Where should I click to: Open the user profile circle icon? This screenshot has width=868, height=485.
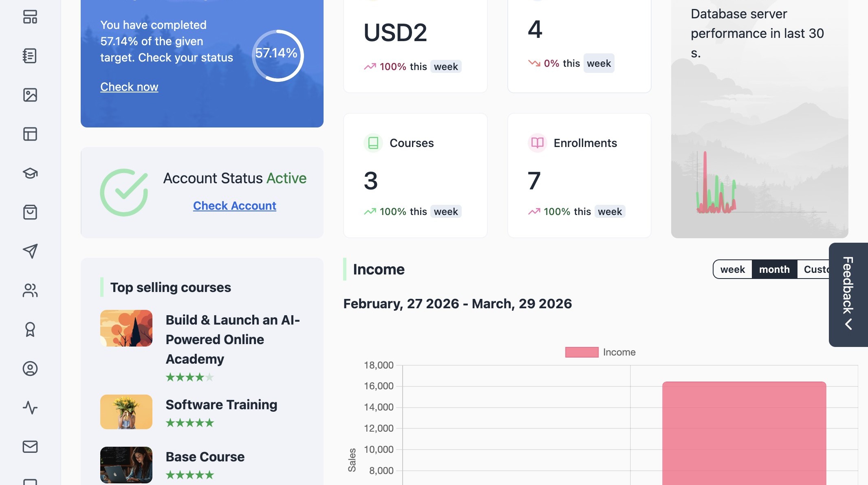[x=30, y=369]
